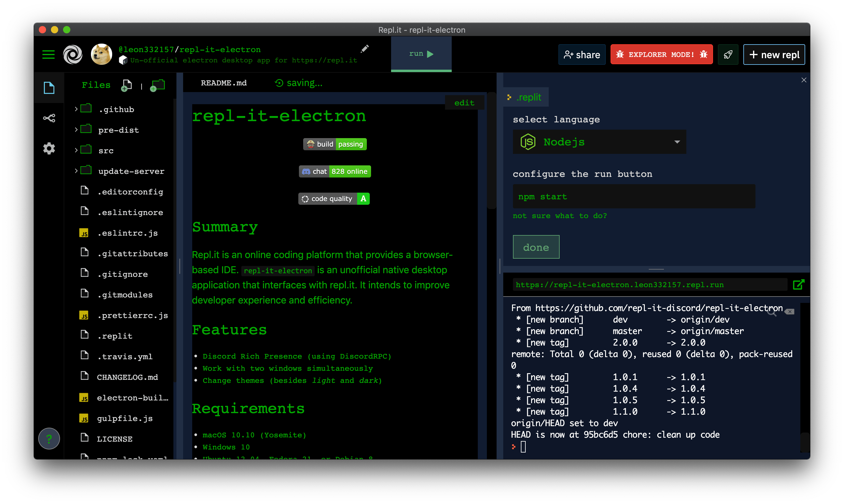Image resolution: width=844 pixels, height=504 pixels.
Task: Click the Repl.it spiral logo
Action: (x=73, y=54)
